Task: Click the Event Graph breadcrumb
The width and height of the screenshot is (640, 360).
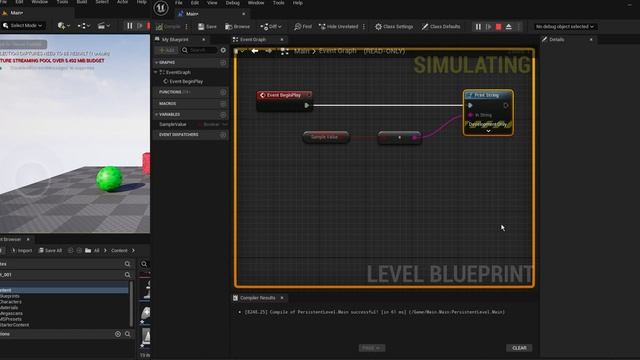Action: (x=338, y=51)
